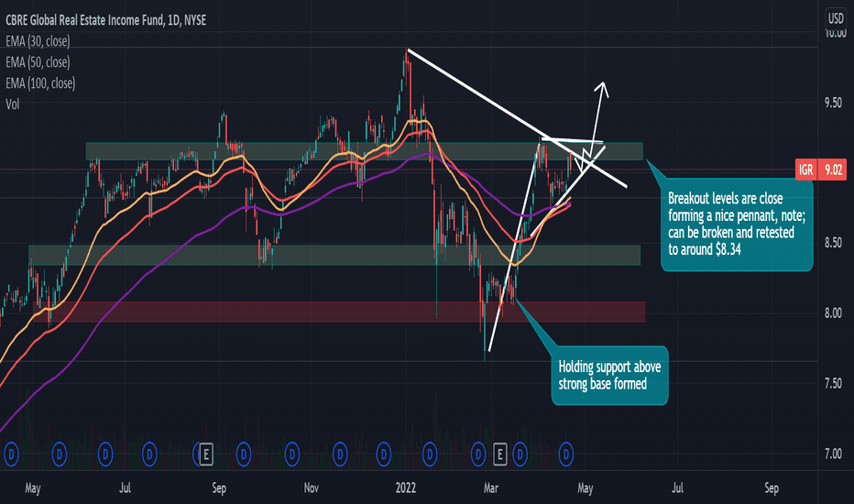Viewport: 854px width, 504px height.
Task: Click the 9.02 last price label
Action: (833, 170)
